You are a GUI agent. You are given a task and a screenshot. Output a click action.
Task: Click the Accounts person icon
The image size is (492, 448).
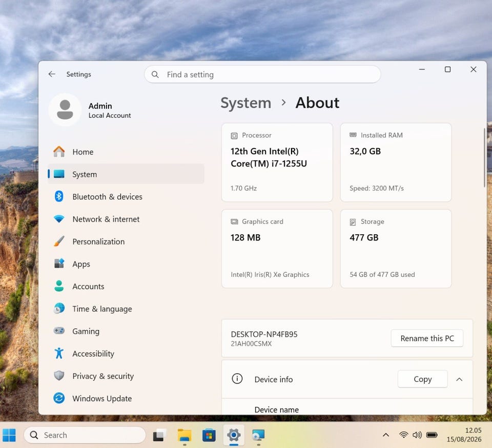[x=59, y=286]
